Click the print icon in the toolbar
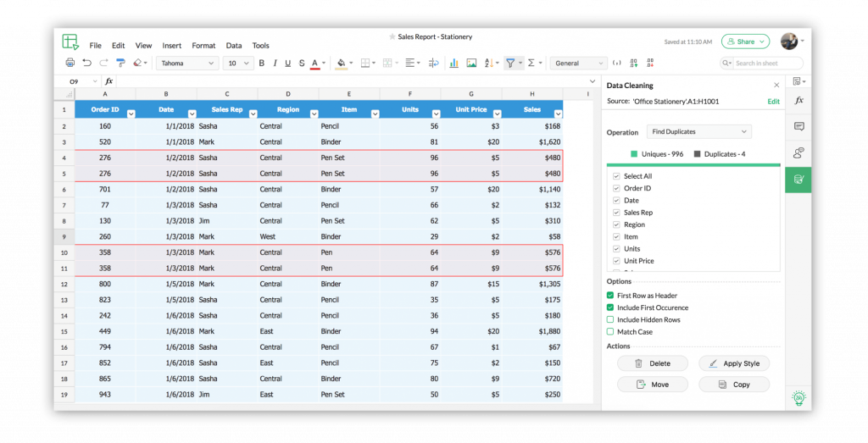Screen dimensions: 868x443 [x=70, y=63]
